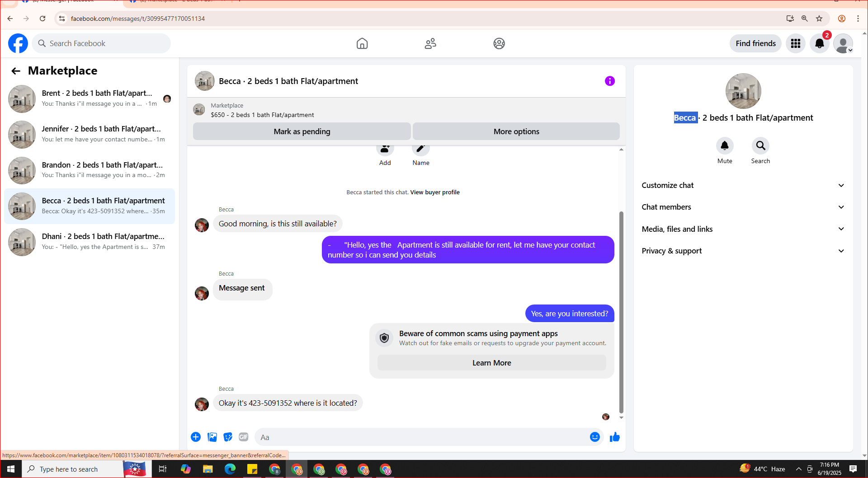Screen dimensions: 868x478
Task: Open Task View on the taskbar
Action: click(x=163, y=469)
